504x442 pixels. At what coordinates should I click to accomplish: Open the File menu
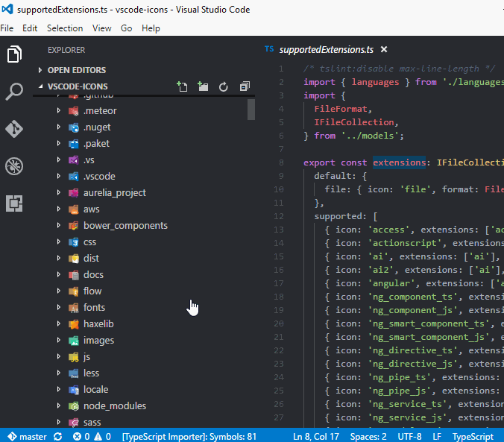coord(7,28)
